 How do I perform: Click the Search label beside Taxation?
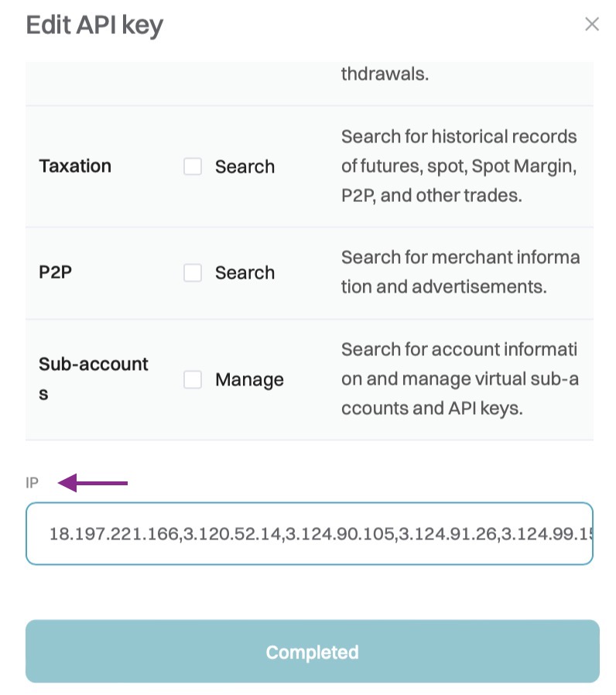(x=245, y=166)
